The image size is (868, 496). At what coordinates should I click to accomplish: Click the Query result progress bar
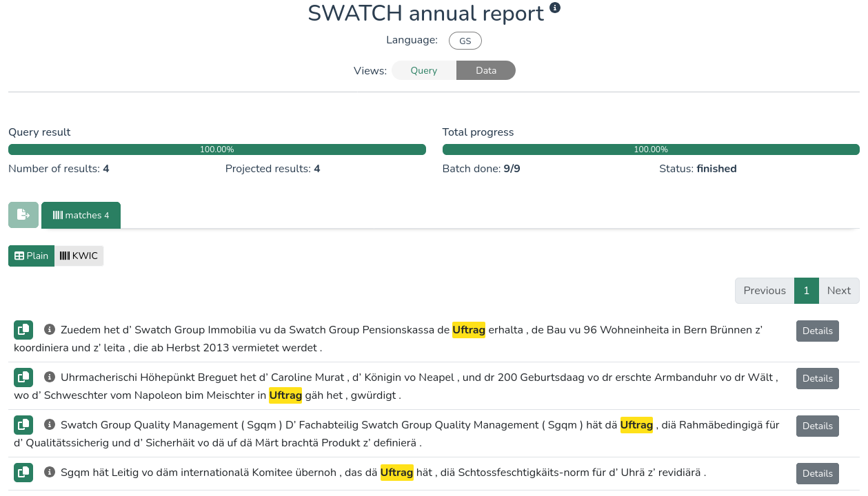pyautogui.click(x=216, y=149)
